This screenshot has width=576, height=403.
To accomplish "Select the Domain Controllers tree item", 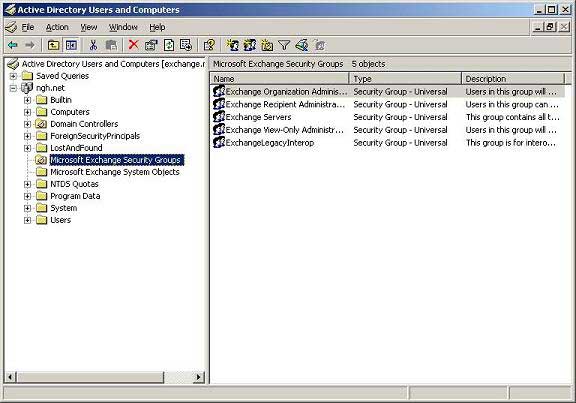I will (84, 124).
